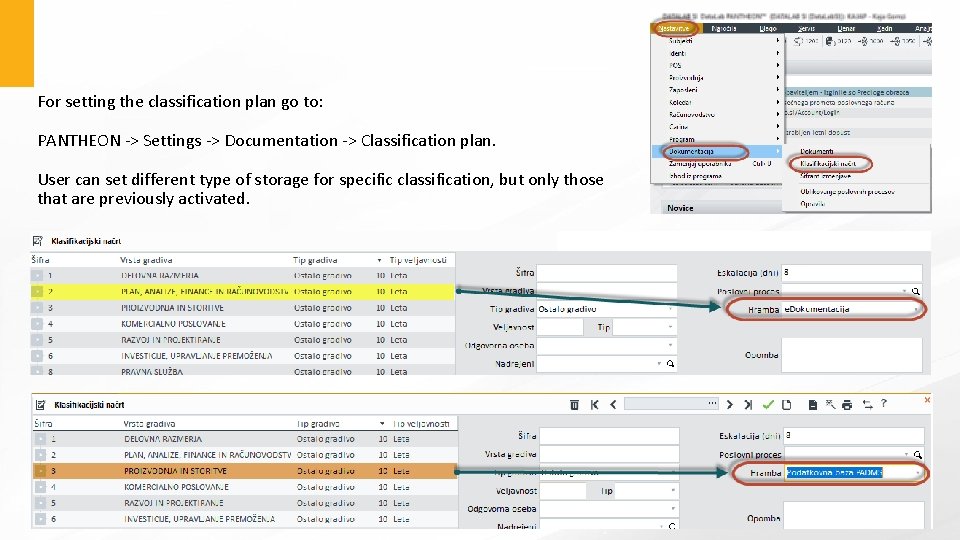Open the tools icon in the toolbar
The image size is (960, 540).
click(x=830, y=404)
